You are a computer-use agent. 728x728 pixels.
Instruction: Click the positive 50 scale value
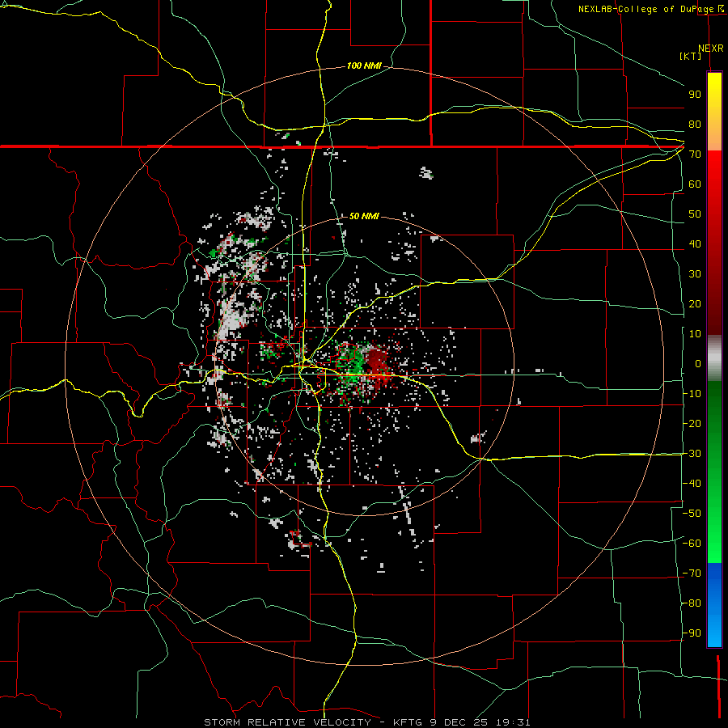point(695,214)
